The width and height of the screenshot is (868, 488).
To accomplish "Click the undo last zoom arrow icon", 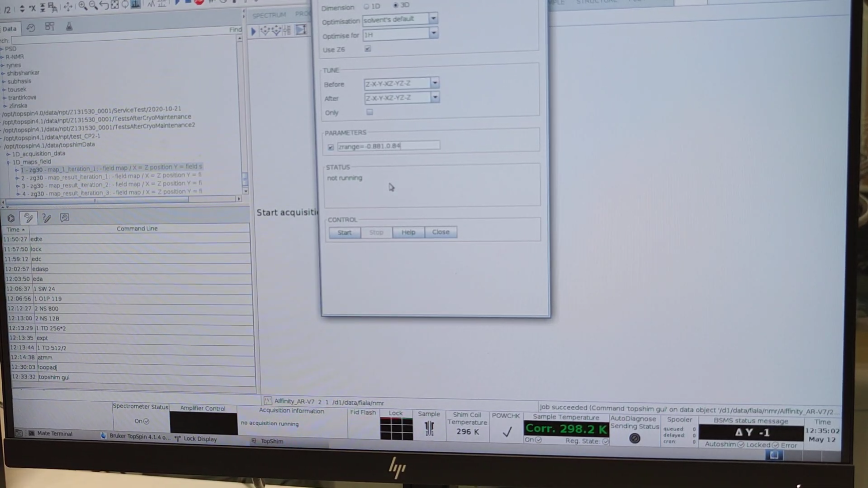I will click(x=104, y=5).
